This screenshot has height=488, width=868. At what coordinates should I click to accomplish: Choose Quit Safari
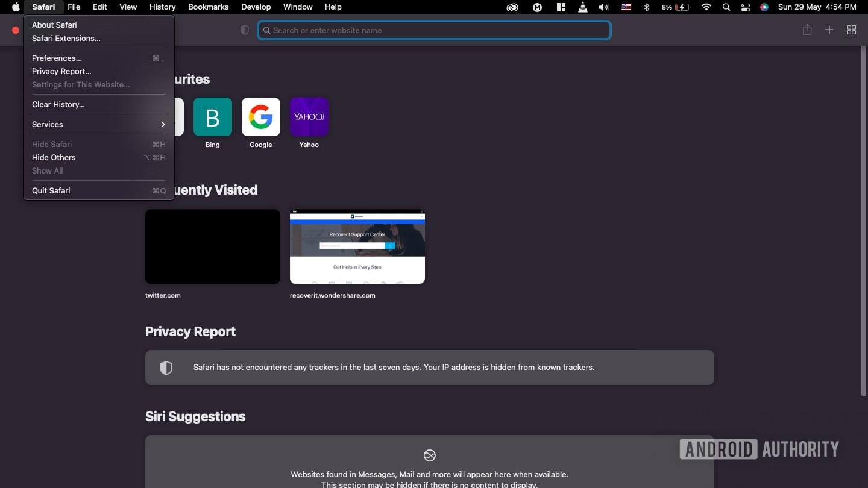point(99,190)
